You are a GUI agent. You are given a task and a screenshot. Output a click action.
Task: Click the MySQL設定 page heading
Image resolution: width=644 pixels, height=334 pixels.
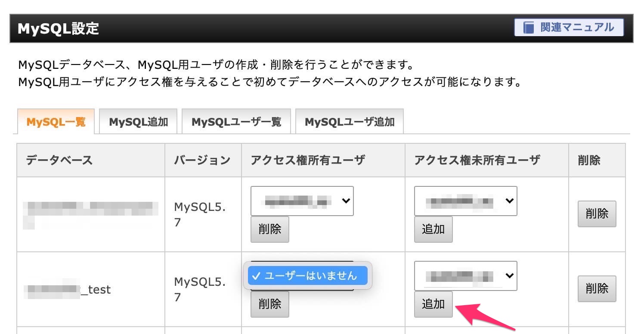pyautogui.click(x=59, y=28)
